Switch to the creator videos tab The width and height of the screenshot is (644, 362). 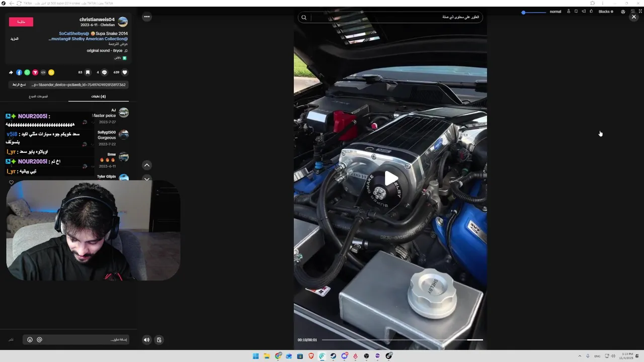pyautogui.click(x=38, y=96)
